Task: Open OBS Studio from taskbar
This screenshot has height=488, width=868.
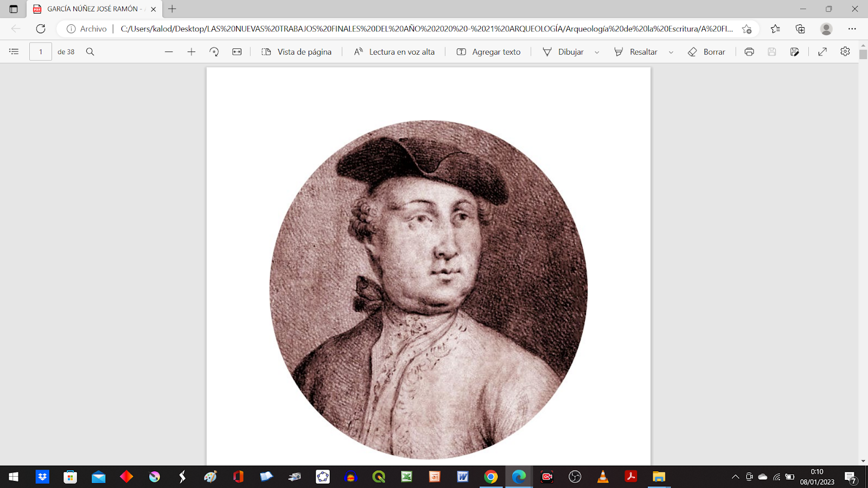Action: pyautogui.click(x=575, y=477)
